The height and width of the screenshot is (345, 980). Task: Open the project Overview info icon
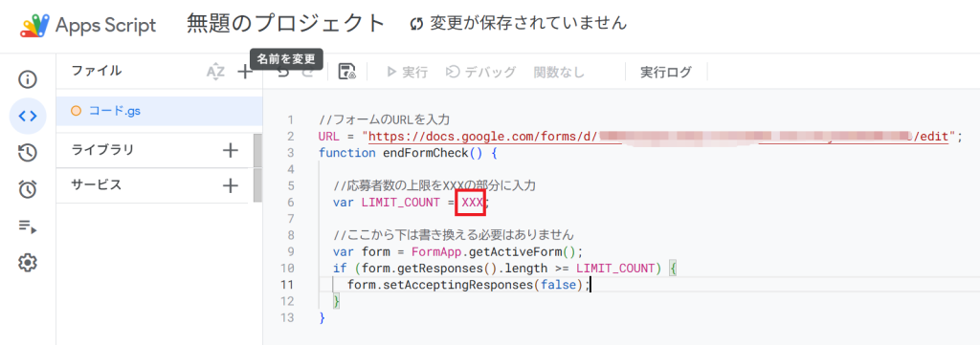(x=28, y=79)
